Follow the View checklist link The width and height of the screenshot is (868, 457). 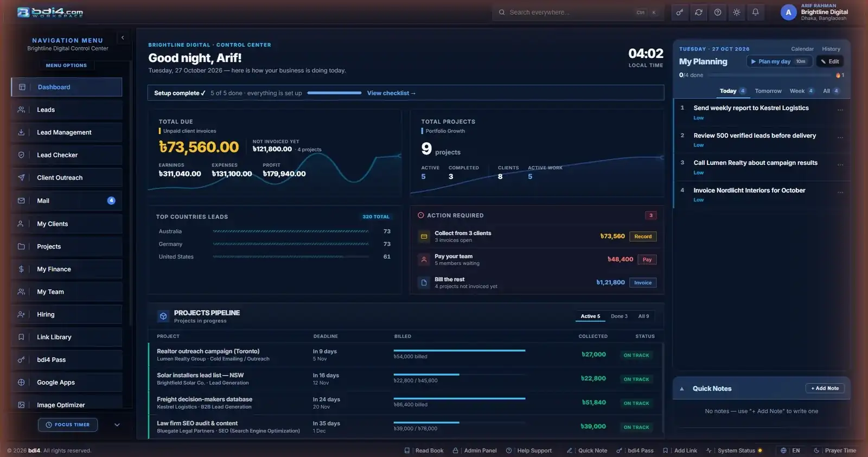(391, 93)
